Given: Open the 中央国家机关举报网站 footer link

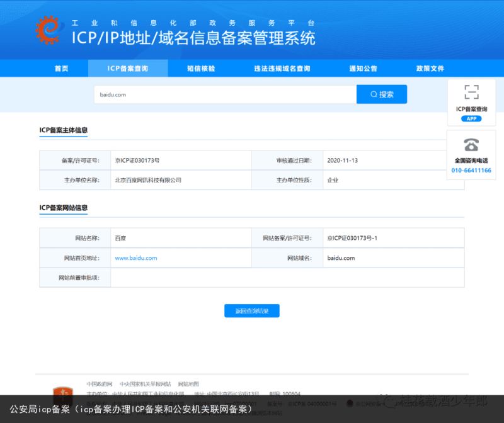Looking at the screenshot, I should (x=146, y=384).
